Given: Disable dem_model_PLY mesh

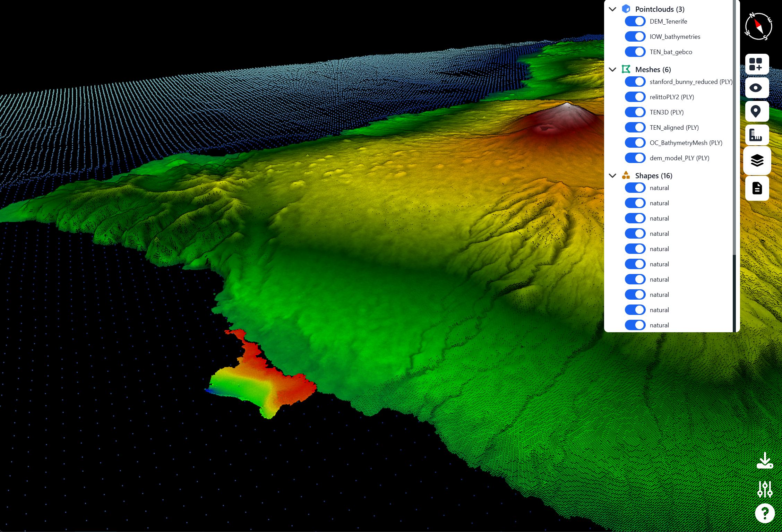Looking at the screenshot, I should point(635,158).
